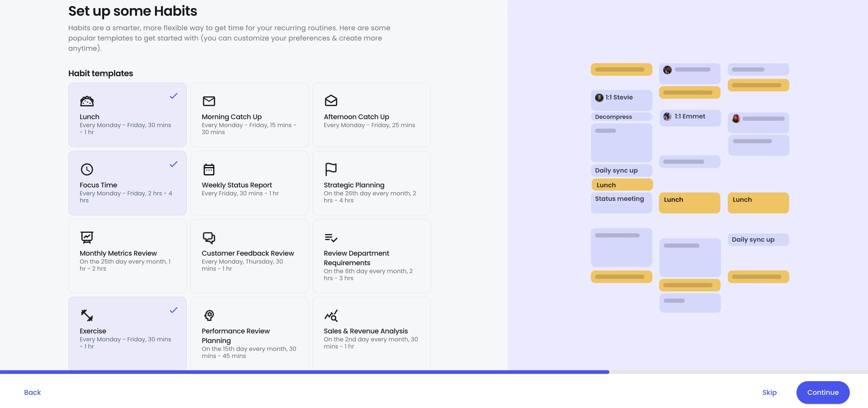Image resolution: width=868 pixels, height=408 pixels.
Task: Click the dumbbell icon on Exercise
Action: pyautogui.click(x=87, y=315)
